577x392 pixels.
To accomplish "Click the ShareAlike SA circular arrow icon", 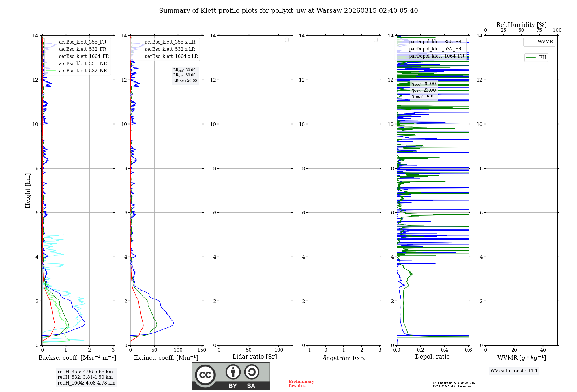I will (252, 372).
